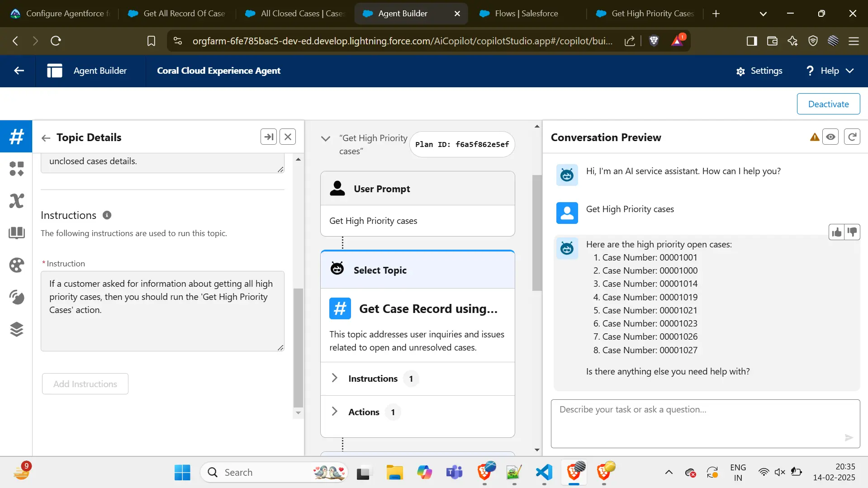The height and width of the screenshot is (488, 868).
Task: Go back one page in browser
Action: [15, 41]
